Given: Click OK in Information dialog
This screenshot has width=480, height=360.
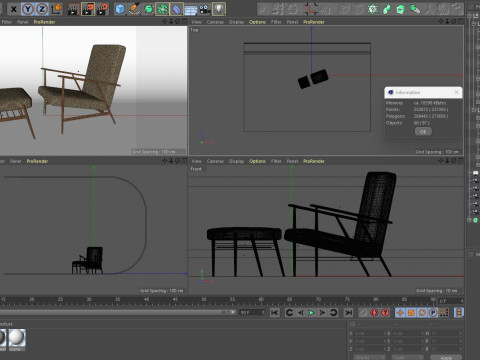Looking at the screenshot, I should coord(423,132).
